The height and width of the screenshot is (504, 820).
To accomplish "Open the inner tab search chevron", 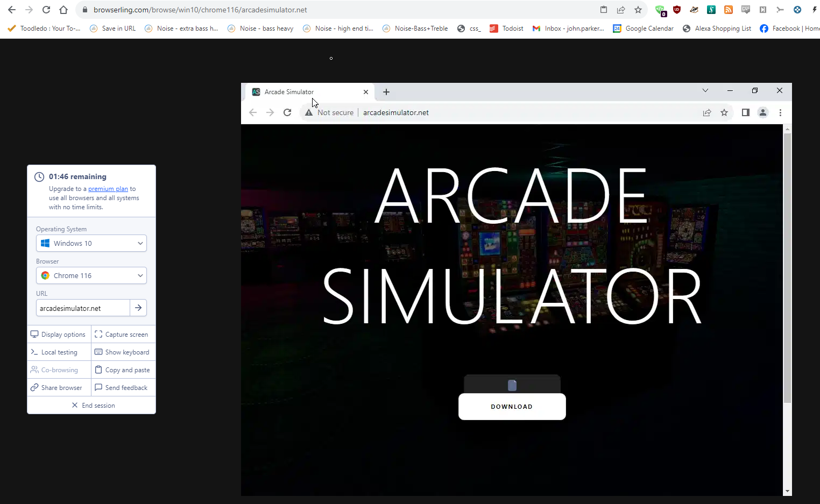I will 705,91.
